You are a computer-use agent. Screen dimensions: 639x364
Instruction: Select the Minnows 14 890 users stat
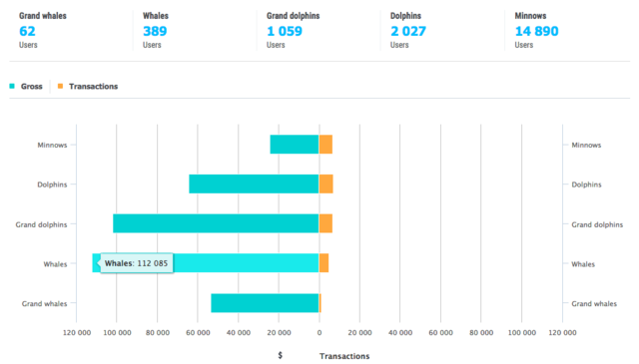[x=536, y=31]
